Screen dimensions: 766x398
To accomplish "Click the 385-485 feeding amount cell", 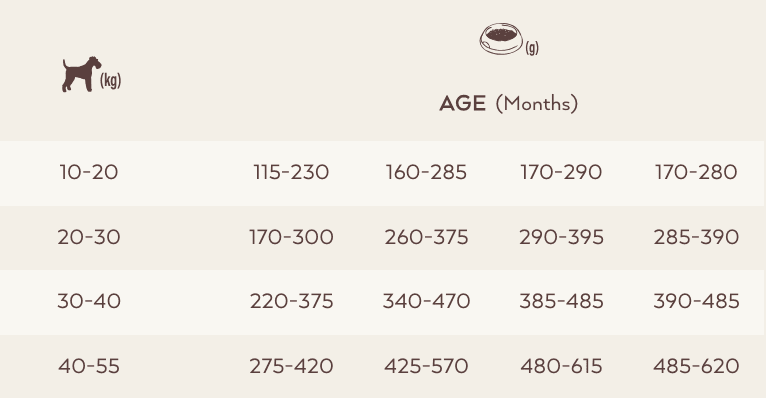I will click(561, 301).
